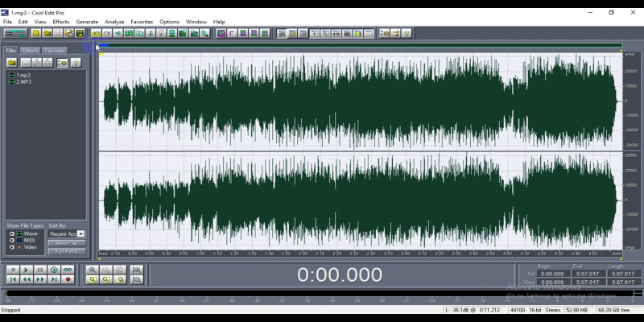This screenshot has width=644, height=322.
Task: Toggle the MIDI file type checkbox
Action: point(11,240)
